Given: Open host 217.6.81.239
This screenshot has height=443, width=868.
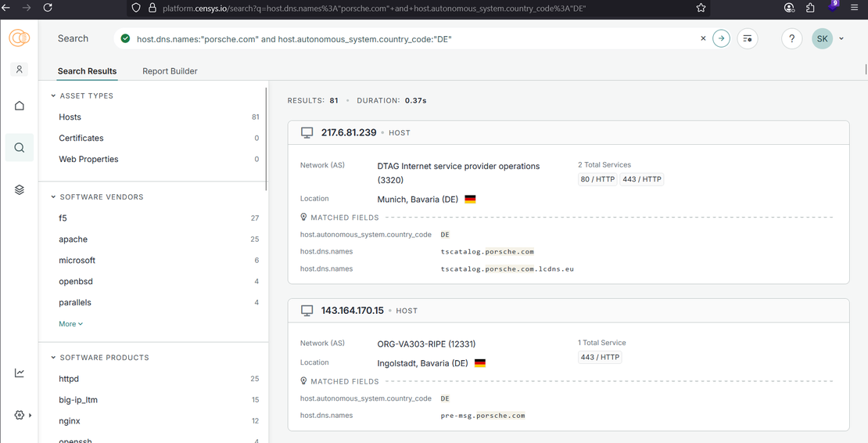Looking at the screenshot, I should 348,133.
